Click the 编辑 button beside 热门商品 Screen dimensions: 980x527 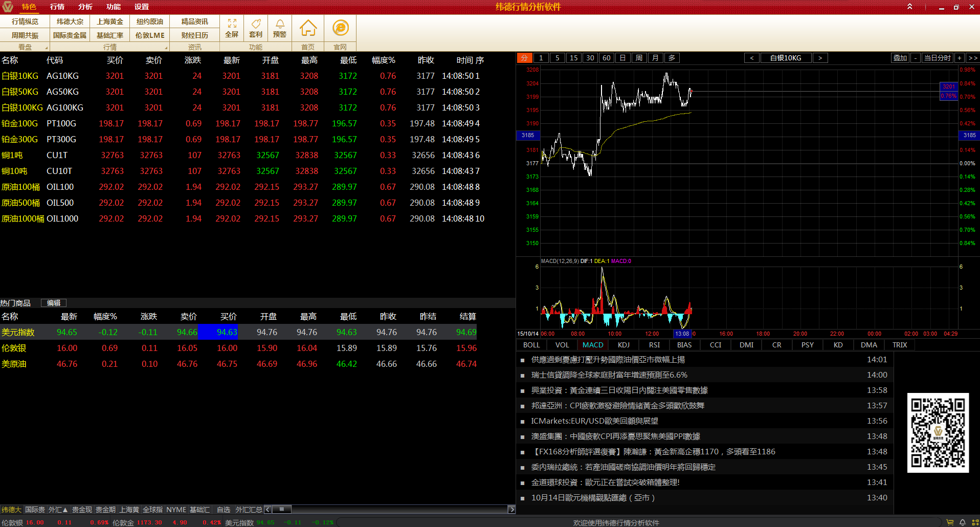[54, 303]
